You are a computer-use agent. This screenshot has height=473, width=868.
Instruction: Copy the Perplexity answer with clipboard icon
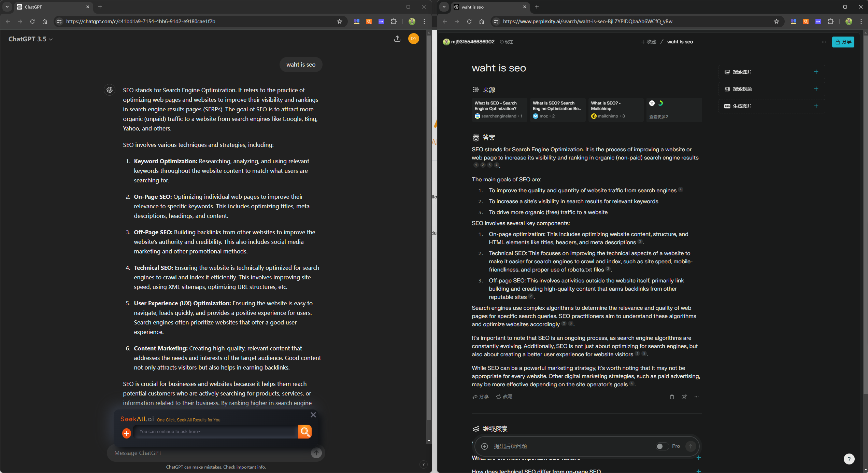[x=672, y=397]
